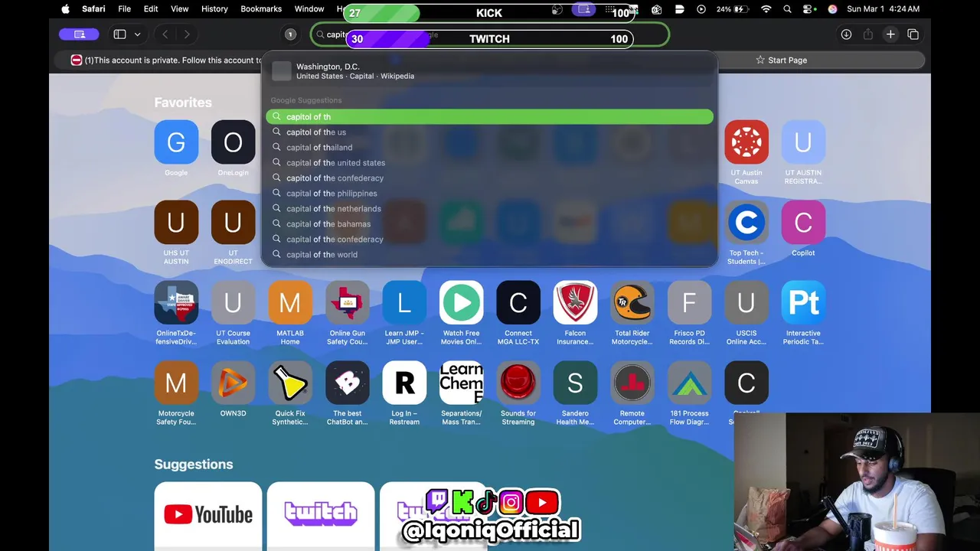980x551 pixels.
Task: Show the tab overview
Action: coord(913,34)
